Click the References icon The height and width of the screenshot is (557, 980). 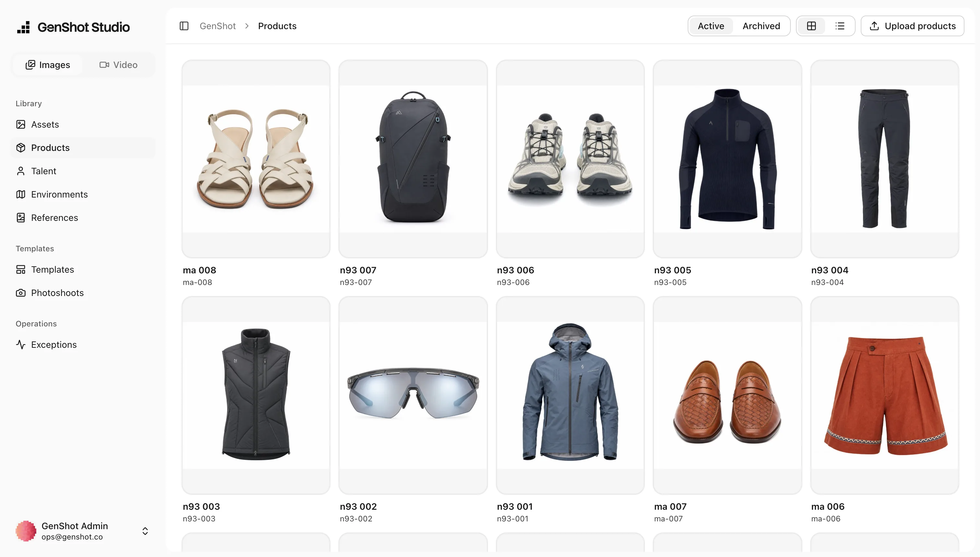(21, 218)
